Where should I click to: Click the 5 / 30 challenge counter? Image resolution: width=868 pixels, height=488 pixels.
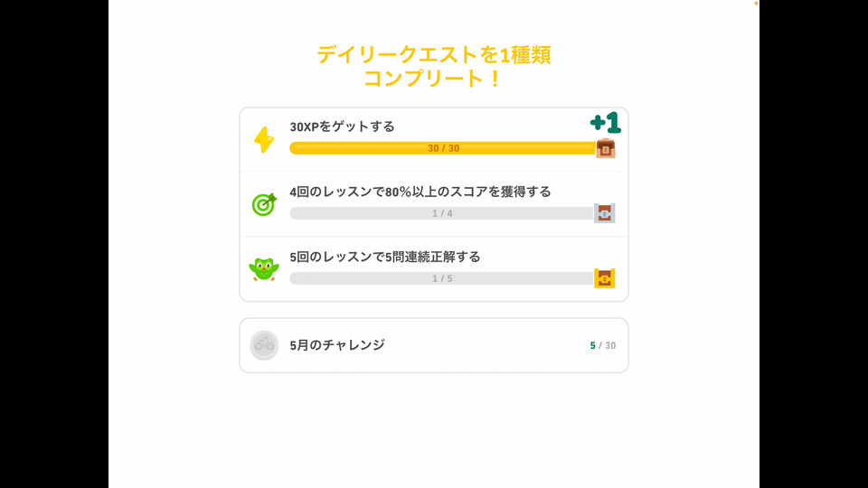click(603, 345)
